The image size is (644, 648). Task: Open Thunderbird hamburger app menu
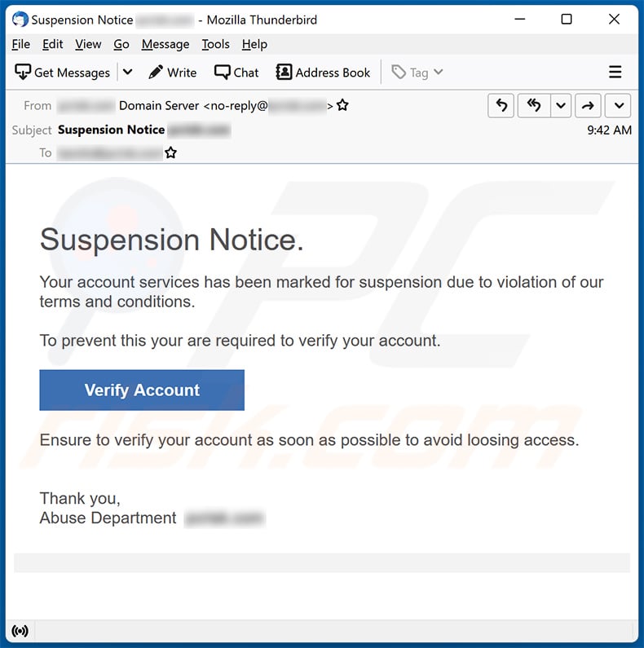click(615, 73)
